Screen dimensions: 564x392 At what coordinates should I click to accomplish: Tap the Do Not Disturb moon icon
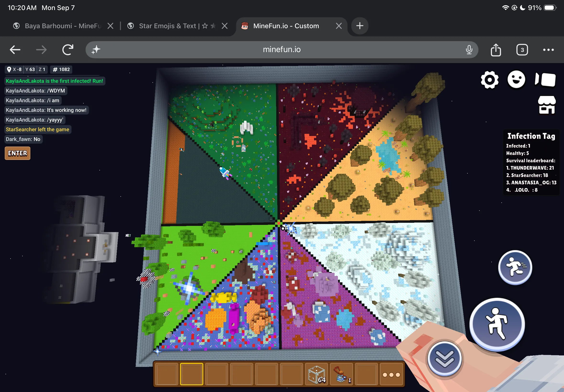coord(522,8)
